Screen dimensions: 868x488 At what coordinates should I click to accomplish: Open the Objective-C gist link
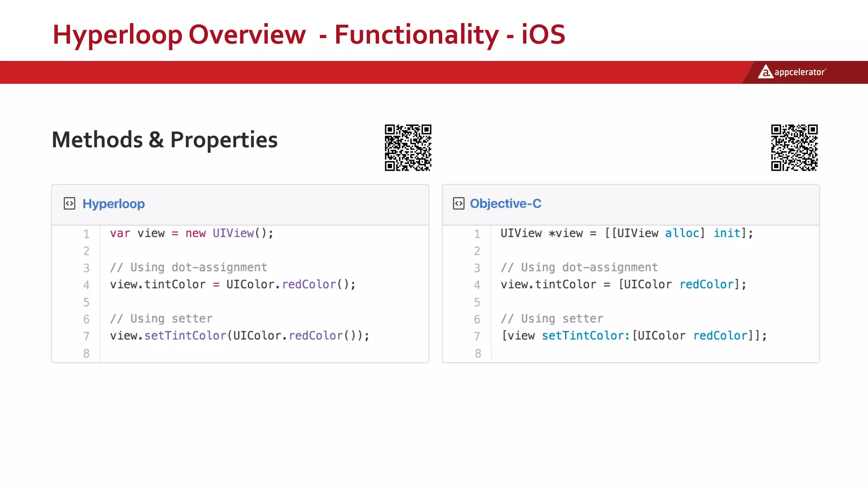coord(505,204)
